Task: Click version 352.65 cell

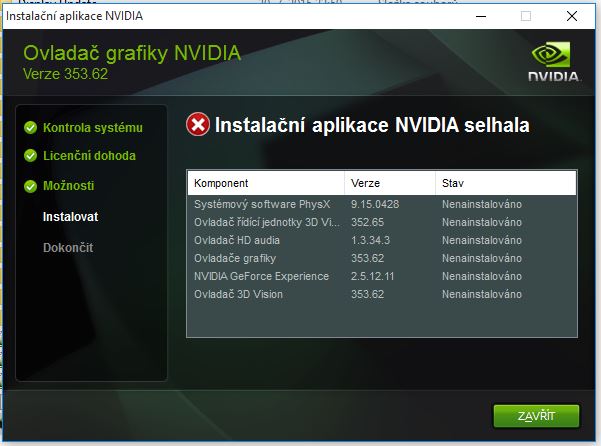Action: coord(367,222)
